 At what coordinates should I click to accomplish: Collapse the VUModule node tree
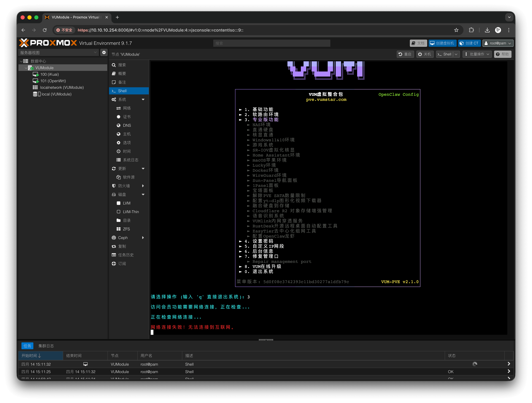coord(26,68)
